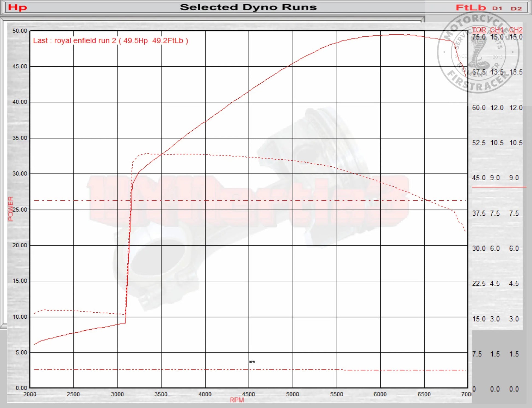Viewport: 532px width, 408px height.
Task: Click the 6500 tick on the RPM axis
Action: 424,394
